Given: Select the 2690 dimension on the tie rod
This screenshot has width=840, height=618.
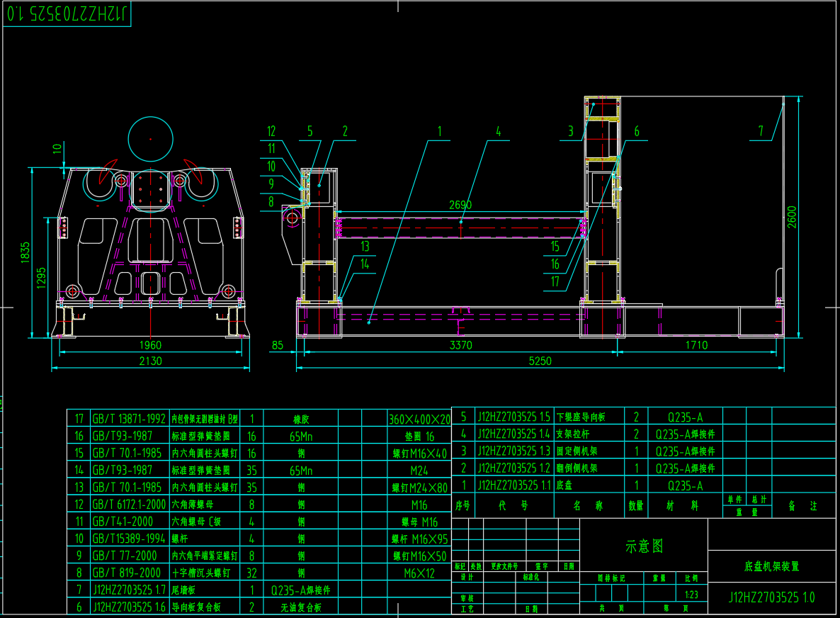Looking at the screenshot, I should coord(460,205).
